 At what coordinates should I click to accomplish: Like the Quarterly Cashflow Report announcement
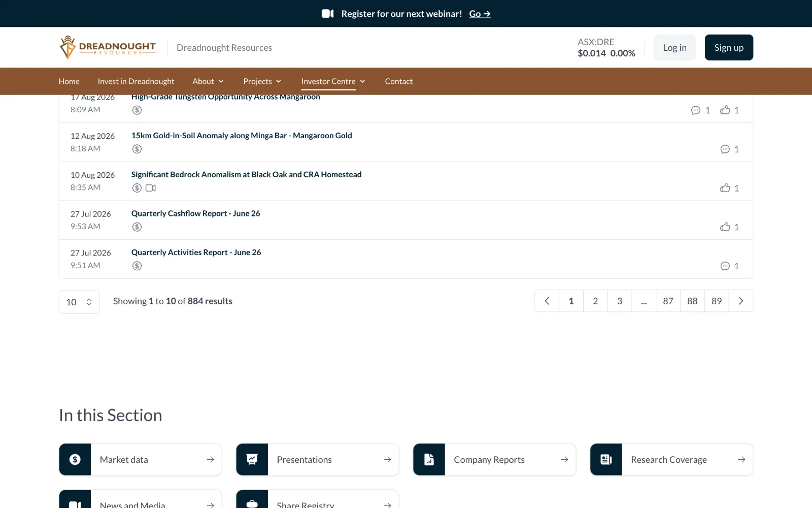tap(730, 227)
